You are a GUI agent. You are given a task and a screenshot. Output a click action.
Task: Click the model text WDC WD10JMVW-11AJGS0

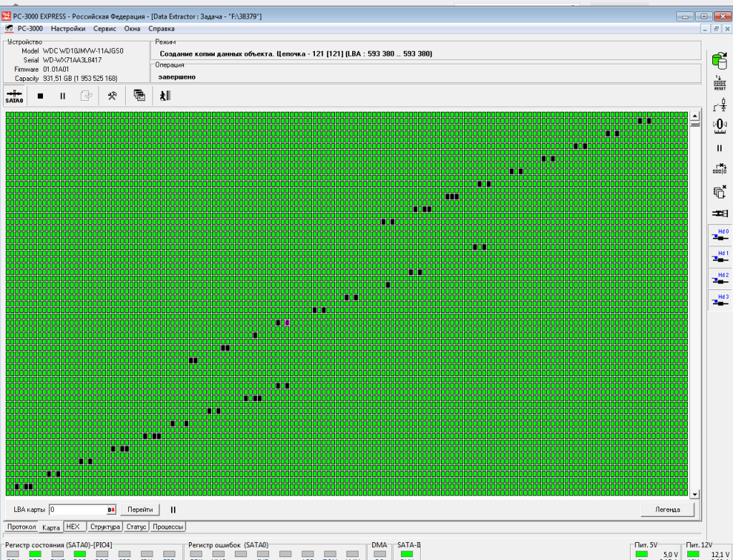pos(83,51)
